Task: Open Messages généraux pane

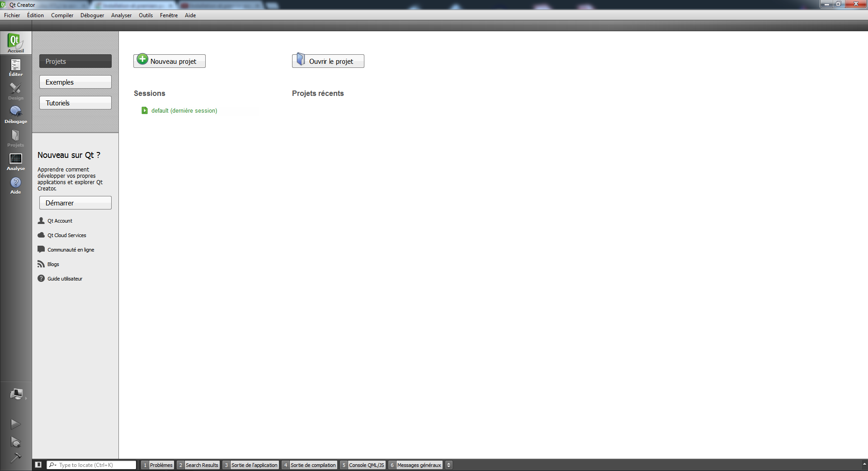Action: pos(415,465)
